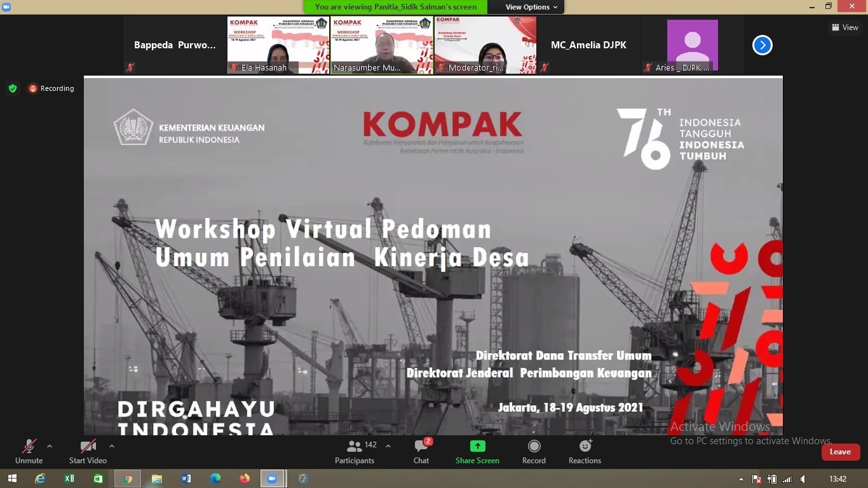
Task: Open the Action Center flag icon
Action: pyautogui.click(x=756, y=479)
